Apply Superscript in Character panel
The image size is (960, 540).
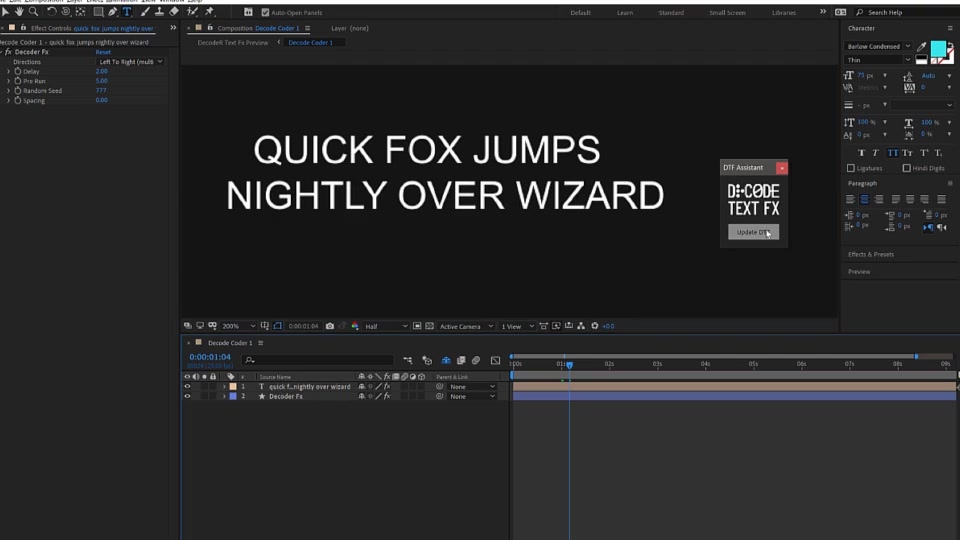click(924, 153)
